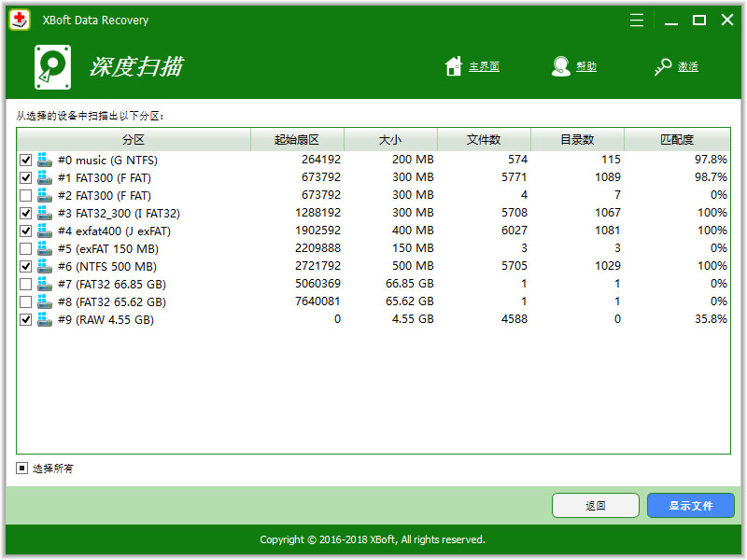The height and width of the screenshot is (560, 747).
Task: Click directory count value 1089
Action: (608, 177)
